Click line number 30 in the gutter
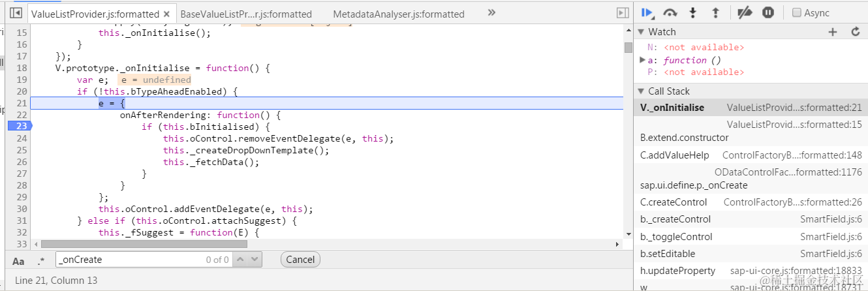Image resolution: width=868 pixels, height=291 pixels. click(21, 209)
